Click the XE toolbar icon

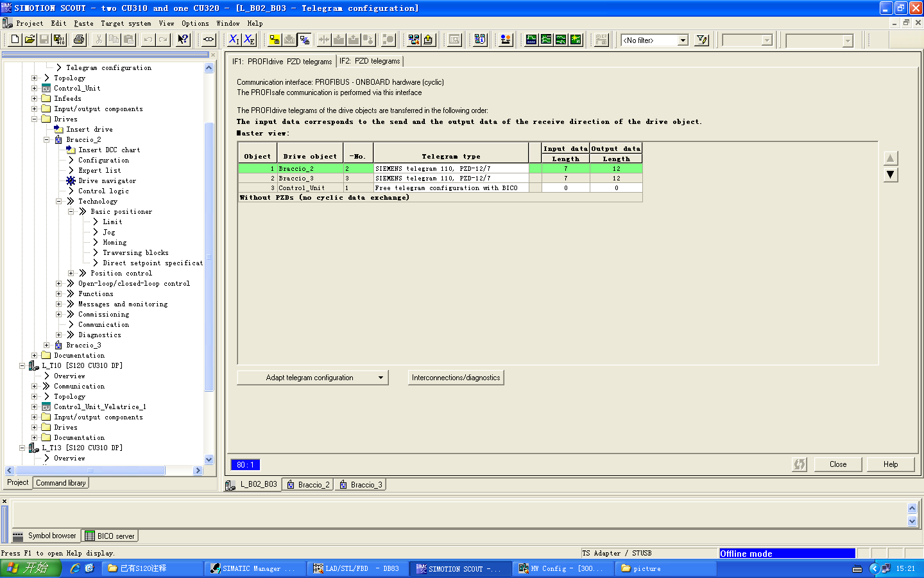tap(249, 40)
